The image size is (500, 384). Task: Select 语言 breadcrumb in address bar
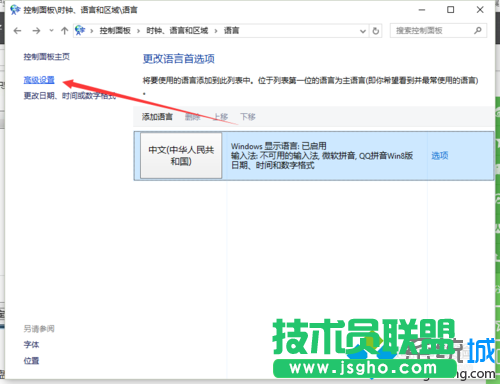click(231, 31)
